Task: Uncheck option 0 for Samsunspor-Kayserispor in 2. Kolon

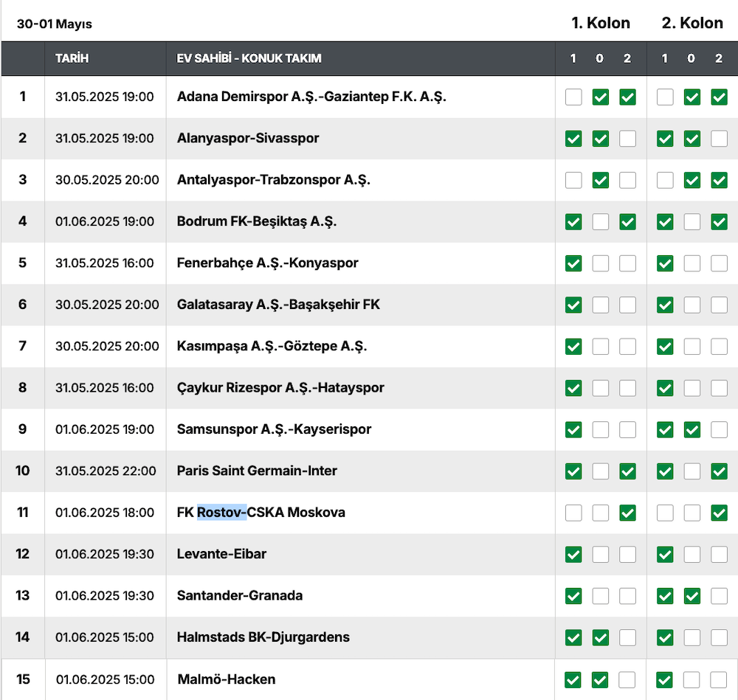Action: coord(692,429)
